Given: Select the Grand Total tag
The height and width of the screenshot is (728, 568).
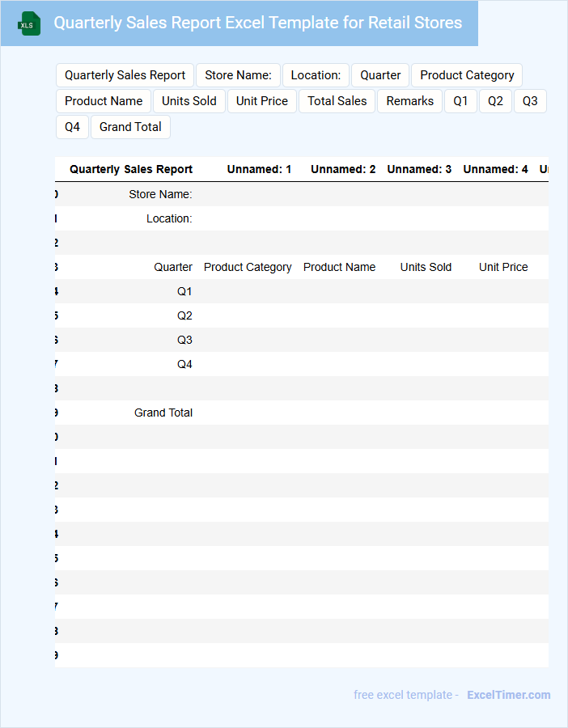Looking at the screenshot, I should coord(130,127).
